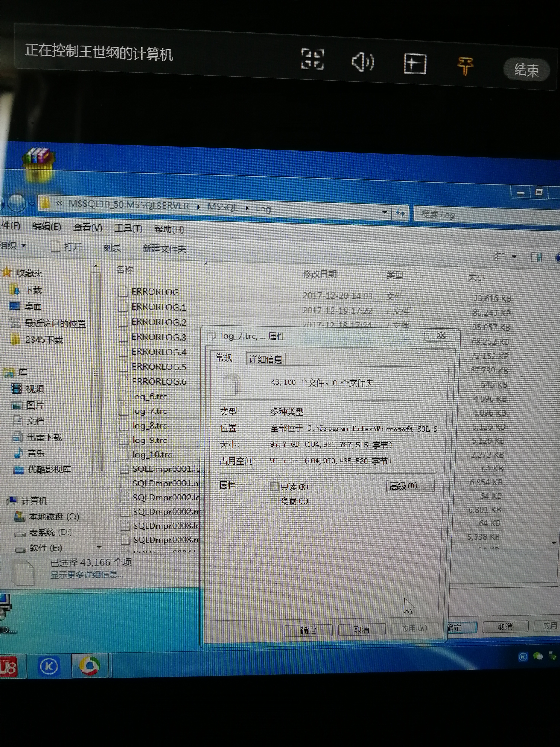The image size is (560, 747).
Task: Click the 高级(D)... button
Action: [x=410, y=486]
